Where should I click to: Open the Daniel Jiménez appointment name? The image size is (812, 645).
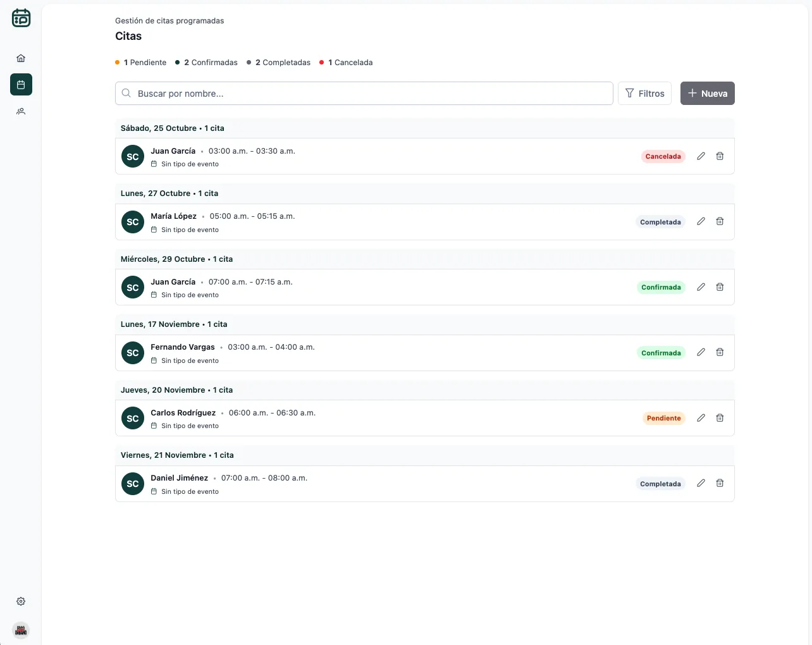click(x=180, y=478)
